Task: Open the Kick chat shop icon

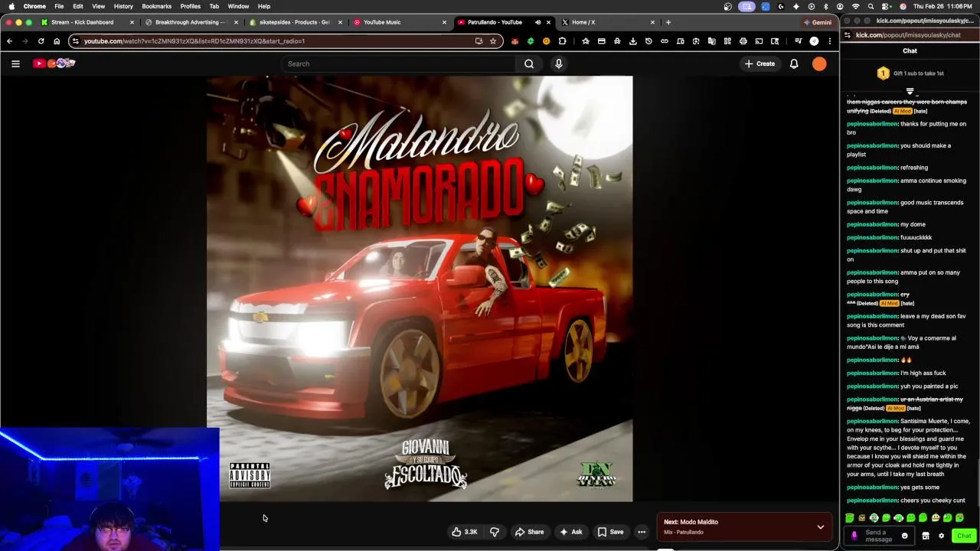Action: point(926,536)
